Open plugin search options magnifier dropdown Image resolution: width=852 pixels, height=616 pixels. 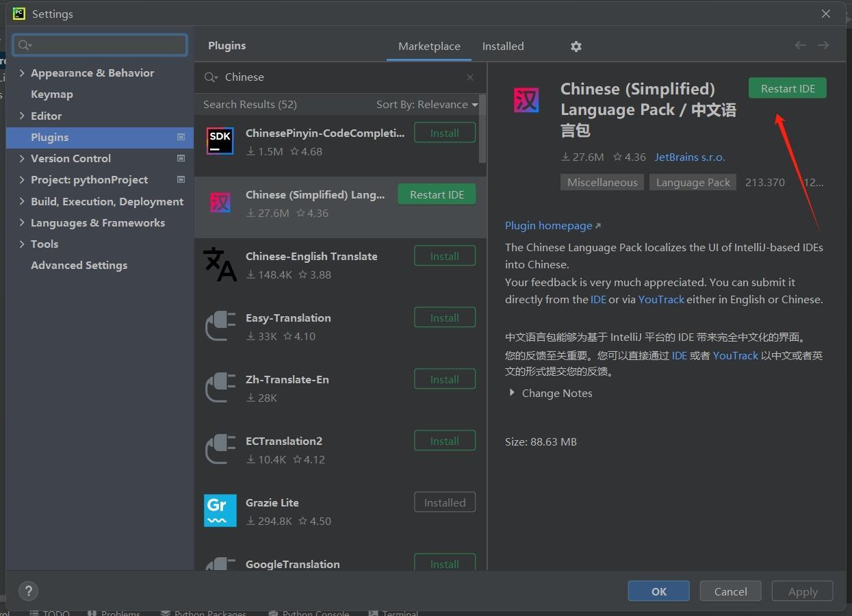pos(211,77)
